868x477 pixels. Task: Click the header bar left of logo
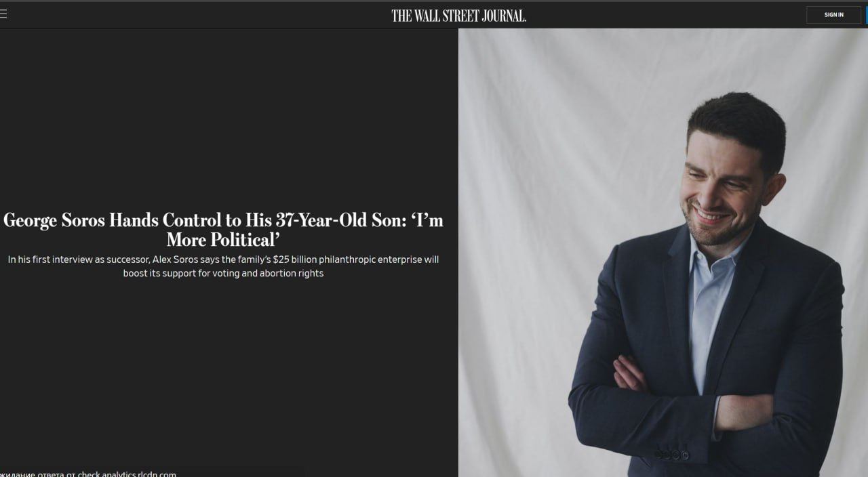pyautogui.click(x=197, y=15)
